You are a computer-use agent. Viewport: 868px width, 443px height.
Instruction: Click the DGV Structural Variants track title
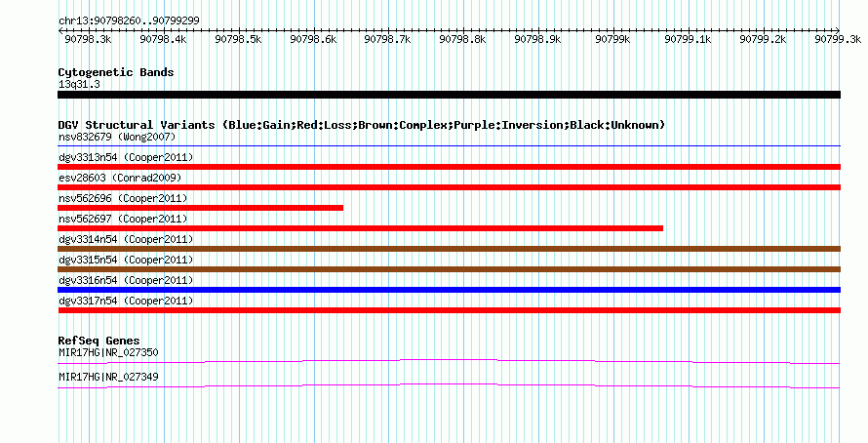(362, 125)
